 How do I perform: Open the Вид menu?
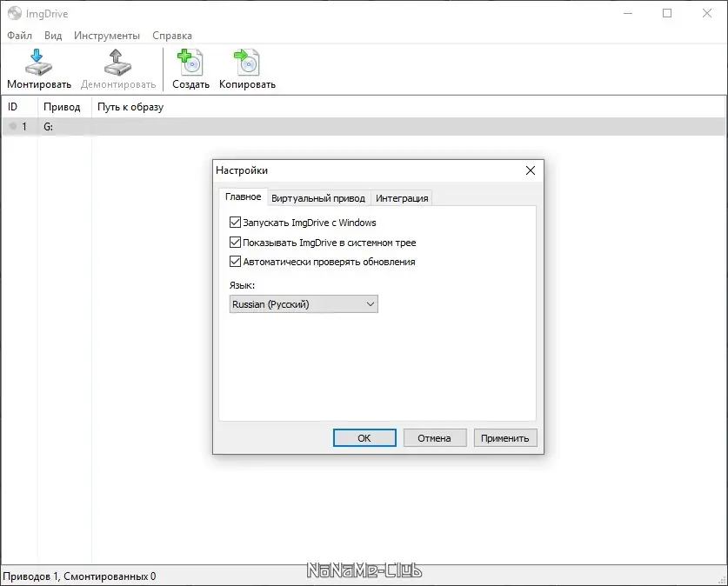[x=53, y=36]
